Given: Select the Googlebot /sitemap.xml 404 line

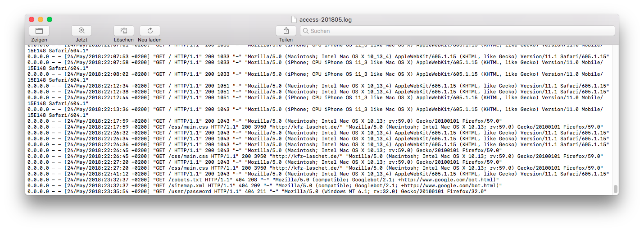Looking at the screenshot, I should tap(264, 185).
